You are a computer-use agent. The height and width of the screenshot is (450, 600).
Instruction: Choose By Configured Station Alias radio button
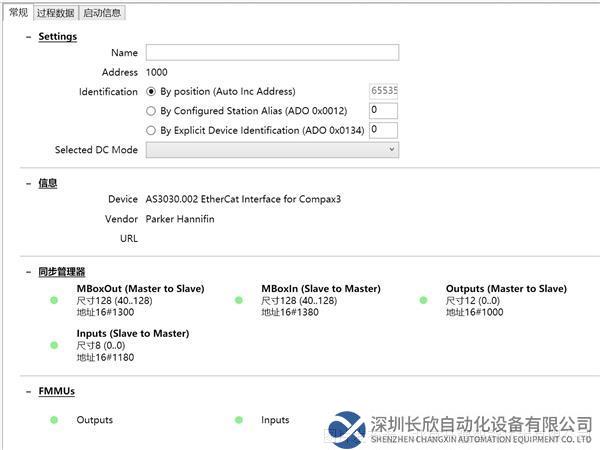tap(152, 111)
